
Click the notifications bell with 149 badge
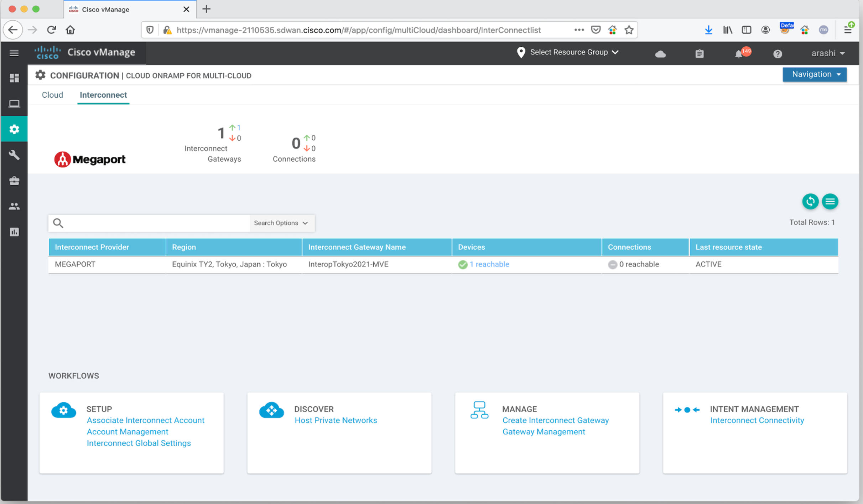coord(739,54)
